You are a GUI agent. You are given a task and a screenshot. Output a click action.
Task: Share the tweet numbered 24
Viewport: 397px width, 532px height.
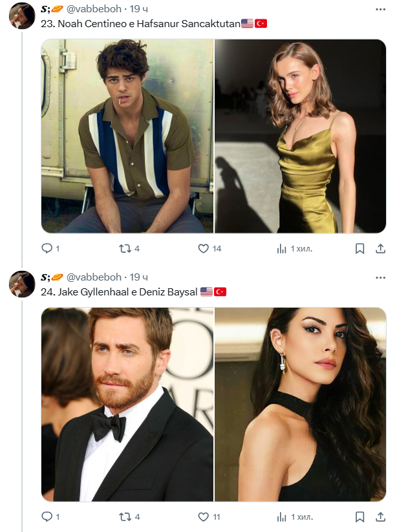pos(381,516)
